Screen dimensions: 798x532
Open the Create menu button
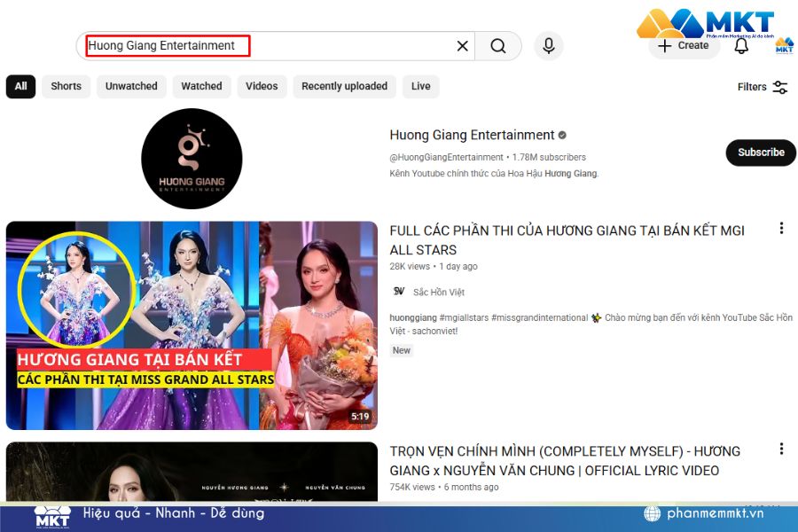click(684, 46)
